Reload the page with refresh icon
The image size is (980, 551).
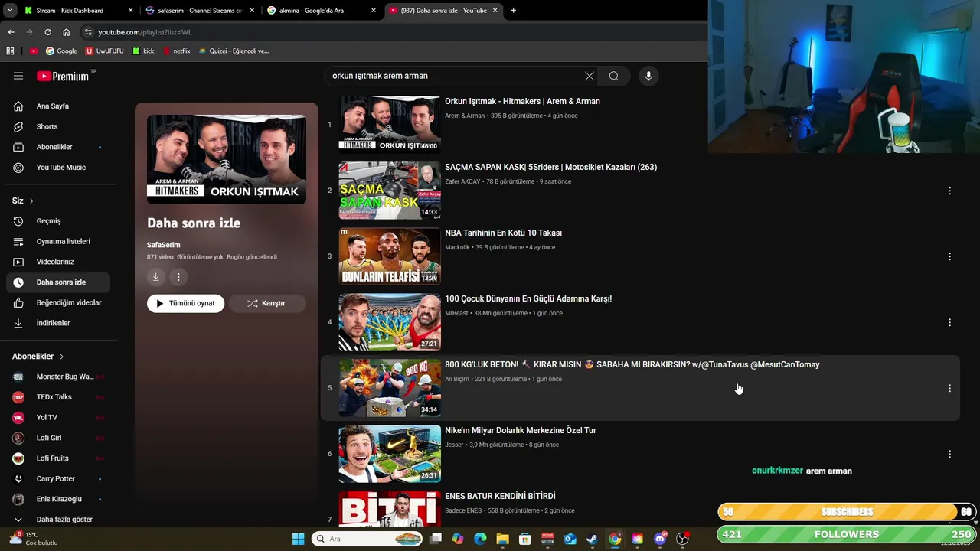(x=47, y=32)
